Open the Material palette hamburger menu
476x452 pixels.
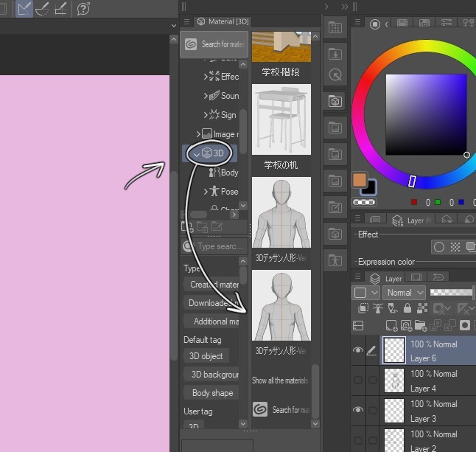coord(186,22)
